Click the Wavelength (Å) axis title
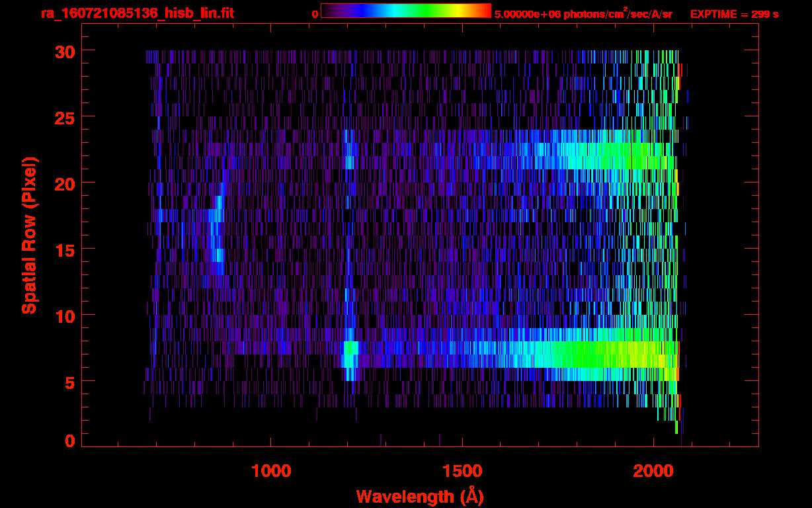 pyautogui.click(x=420, y=496)
